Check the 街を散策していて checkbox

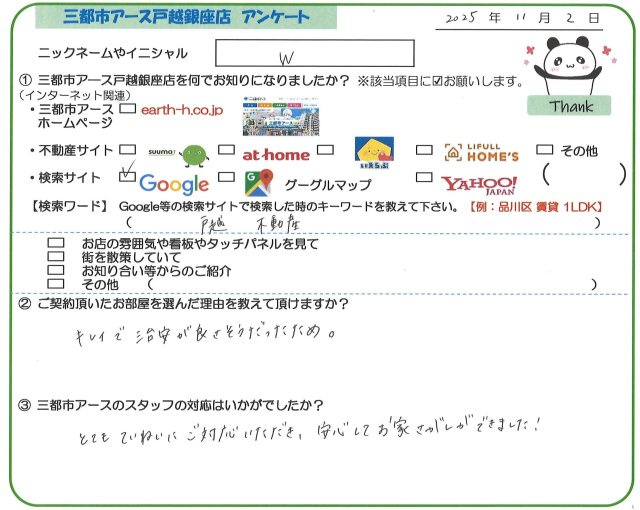click(x=56, y=257)
